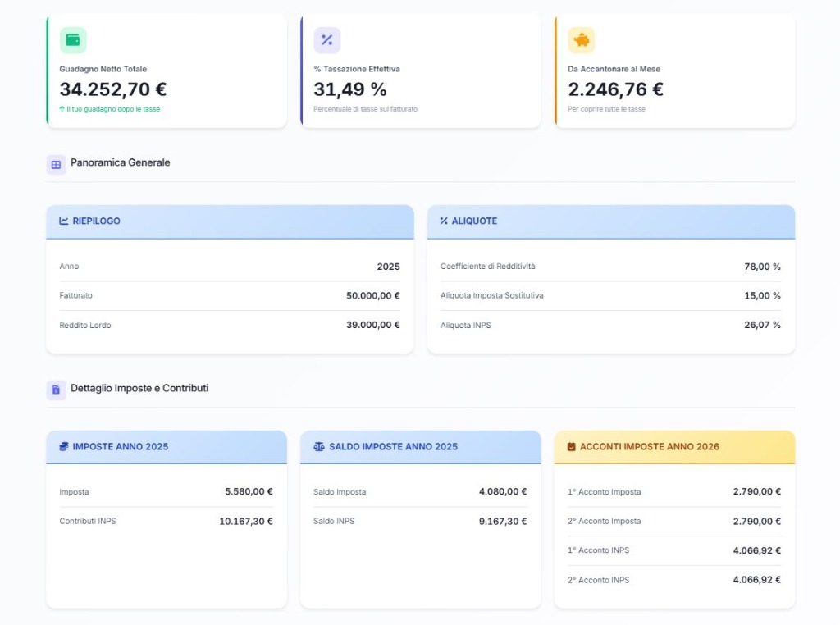Click the table icon beside Panoramica Generale

click(56, 164)
